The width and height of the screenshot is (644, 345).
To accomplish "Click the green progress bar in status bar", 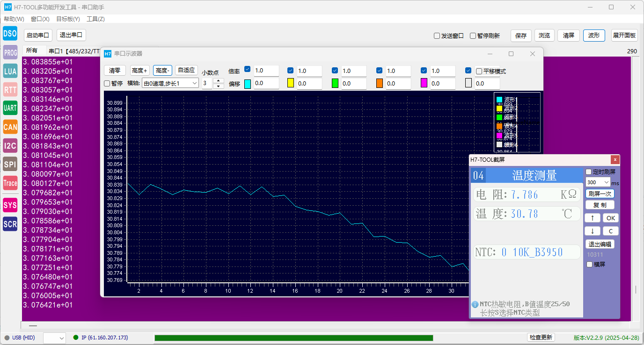I will point(294,338).
